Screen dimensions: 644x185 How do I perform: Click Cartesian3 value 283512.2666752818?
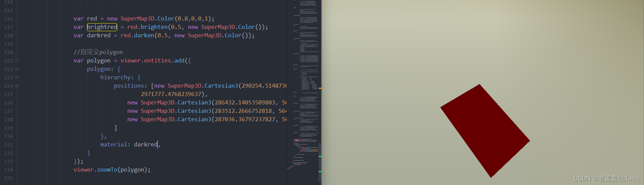[x=243, y=111]
